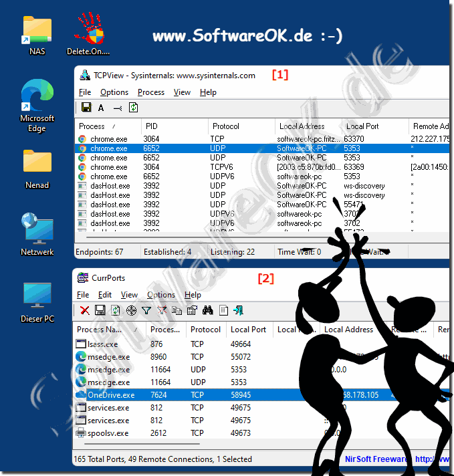Open the NirSoft Freeware link in CurrPorts
This screenshot has width=454, height=476.
coord(376,459)
